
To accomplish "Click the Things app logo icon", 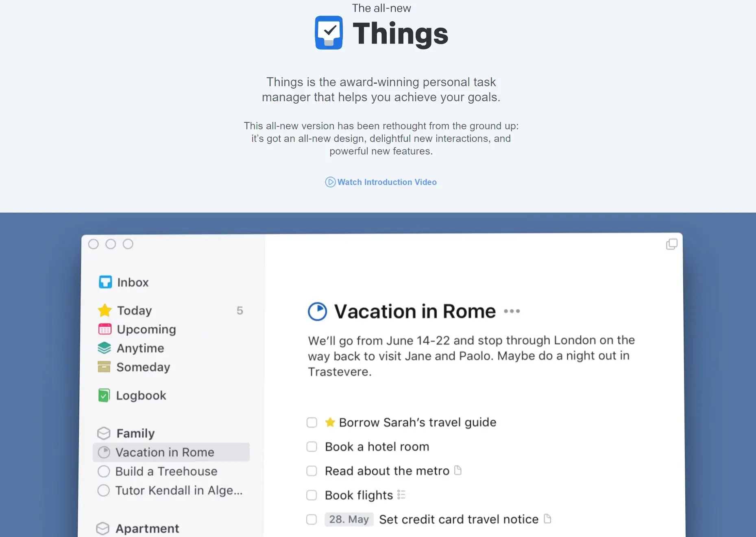I will point(329,33).
